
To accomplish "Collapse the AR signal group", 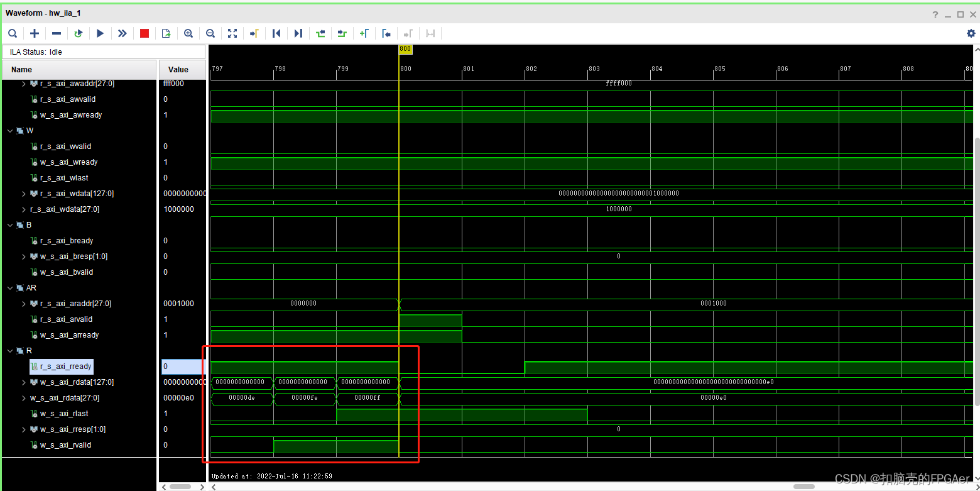I will (x=10, y=287).
